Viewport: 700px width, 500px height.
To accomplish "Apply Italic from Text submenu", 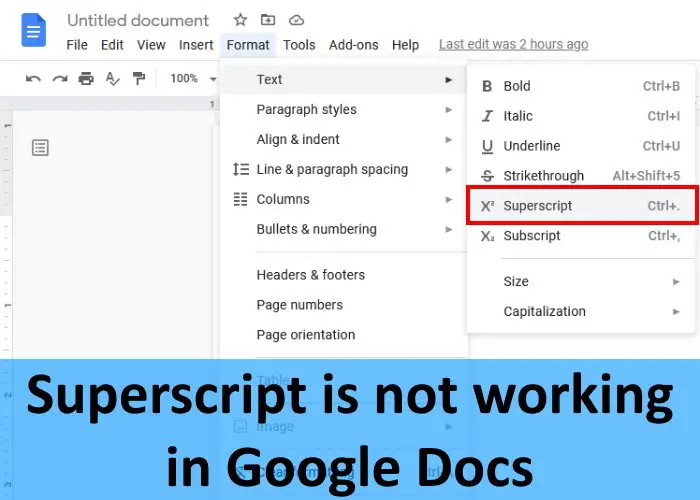I will point(581,116).
